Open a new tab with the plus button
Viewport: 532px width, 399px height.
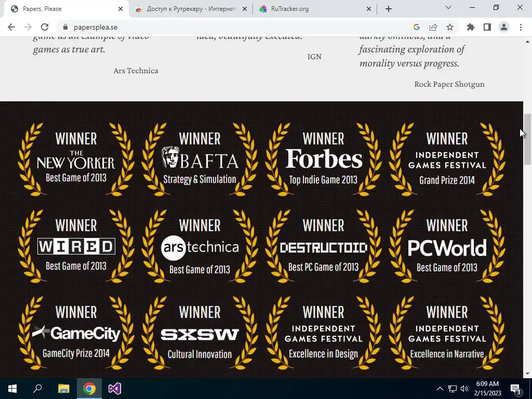click(x=389, y=9)
